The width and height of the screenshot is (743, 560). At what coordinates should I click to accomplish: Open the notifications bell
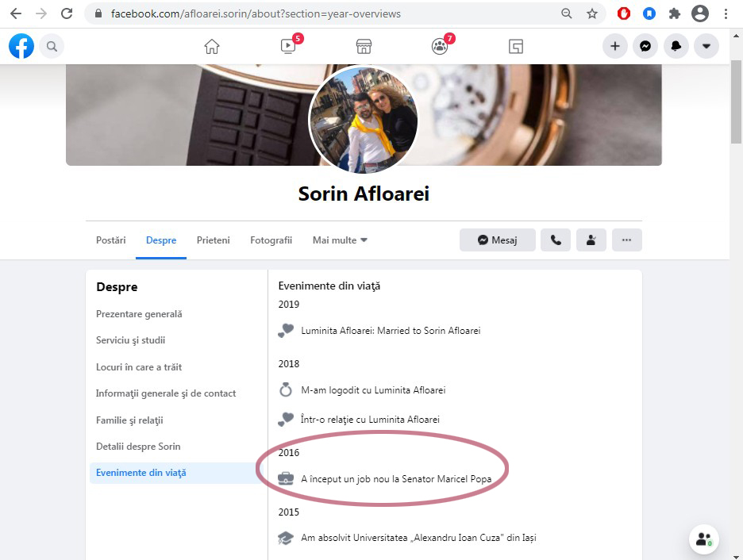[676, 47]
